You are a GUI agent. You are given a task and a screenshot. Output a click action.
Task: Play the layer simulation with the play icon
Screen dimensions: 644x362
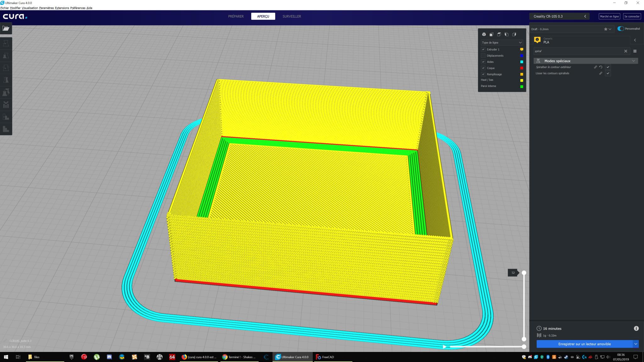pyautogui.click(x=444, y=347)
